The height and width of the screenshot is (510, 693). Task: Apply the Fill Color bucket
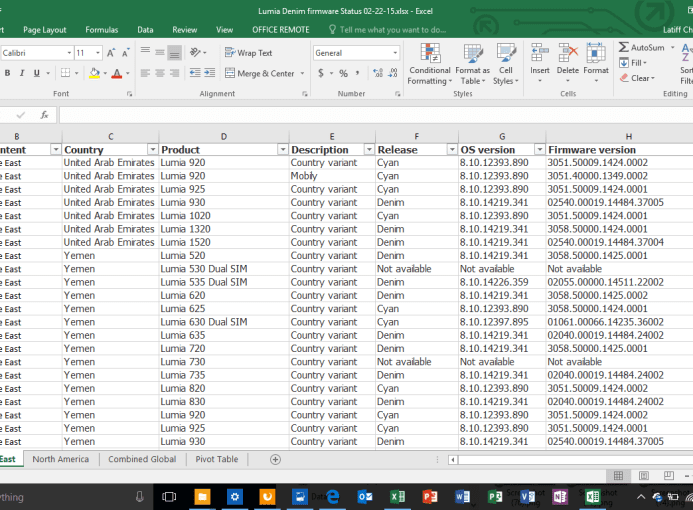pyautogui.click(x=94, y=73)
